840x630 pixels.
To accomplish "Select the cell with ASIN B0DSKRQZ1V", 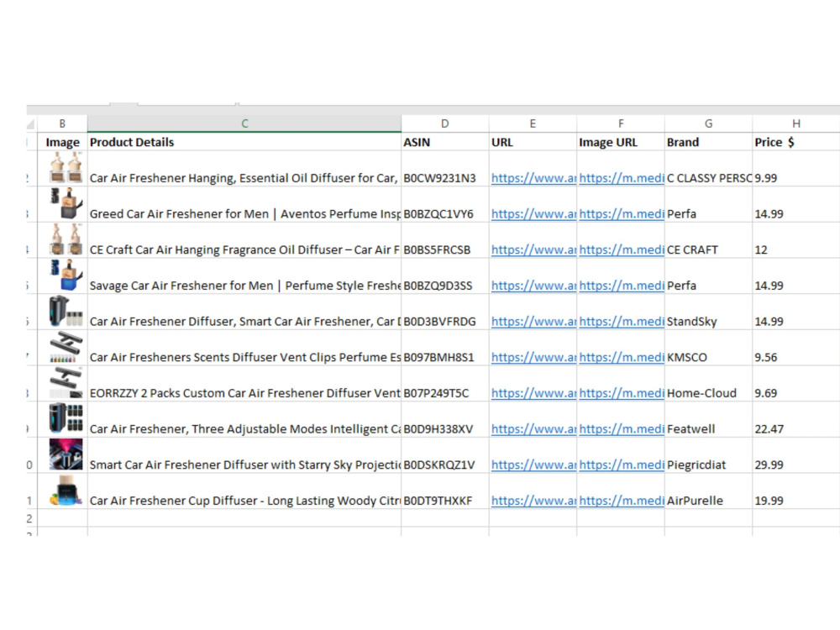I will (x=444, y=456).
